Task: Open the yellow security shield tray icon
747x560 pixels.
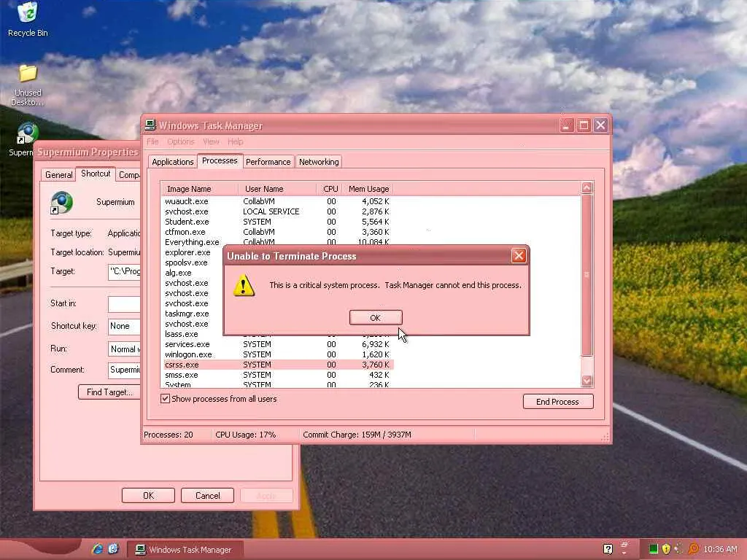Action: click(667, 549)
